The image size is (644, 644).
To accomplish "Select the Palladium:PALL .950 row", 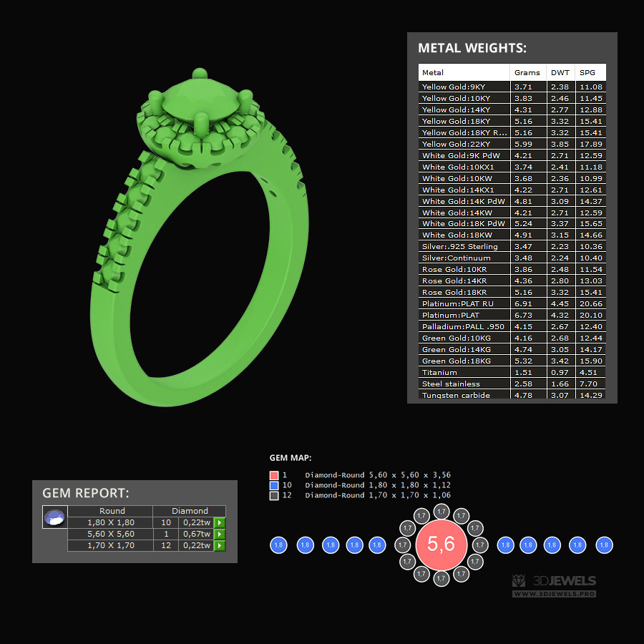I will [512, 326].
